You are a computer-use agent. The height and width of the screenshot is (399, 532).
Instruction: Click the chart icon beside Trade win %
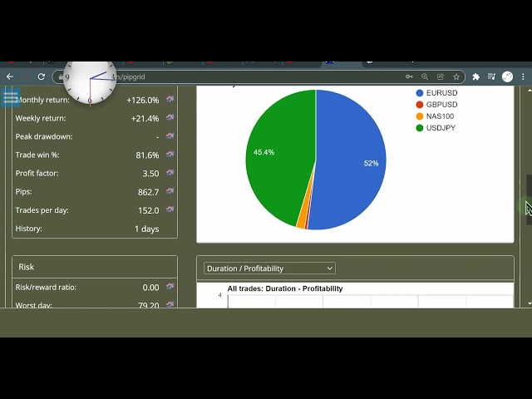click(x=170, y=155)
